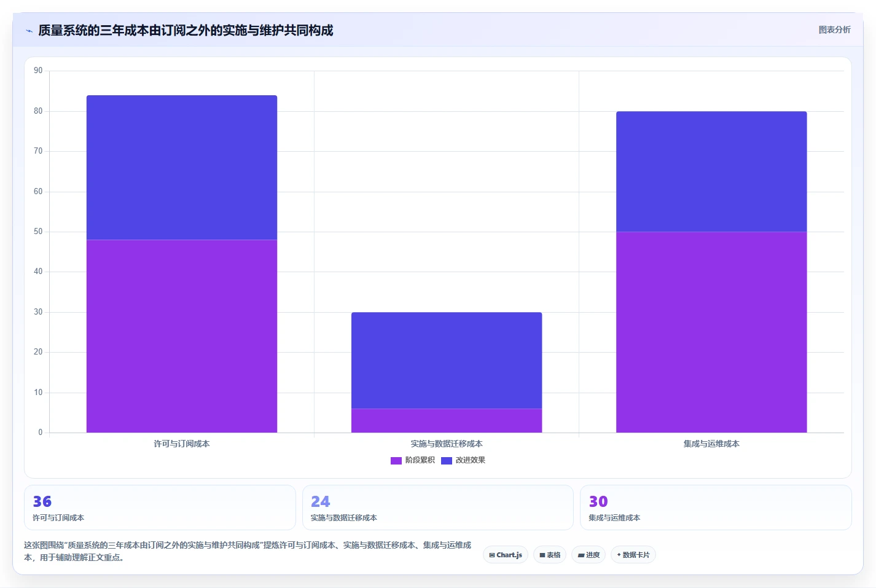876x588 pixels.
Task: Click the 阶段累积 legend text
Action: click(420, 460)
